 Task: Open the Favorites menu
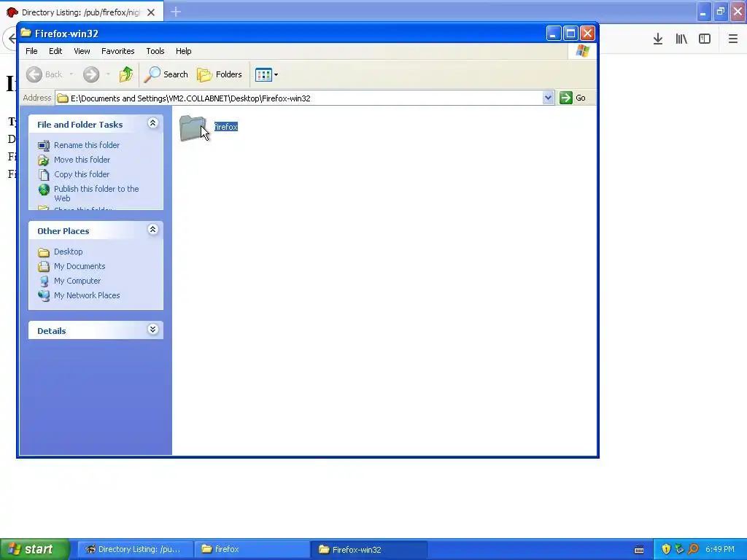click(117, 51)
